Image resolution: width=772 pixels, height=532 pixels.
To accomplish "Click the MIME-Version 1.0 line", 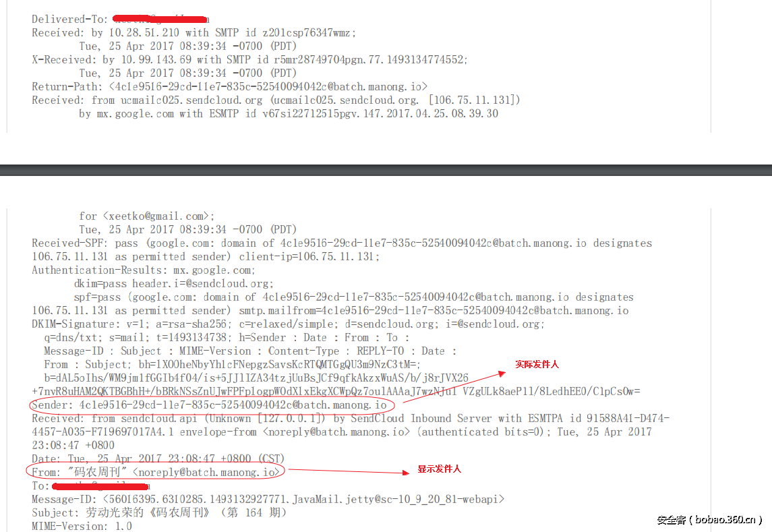I will 82,526.
